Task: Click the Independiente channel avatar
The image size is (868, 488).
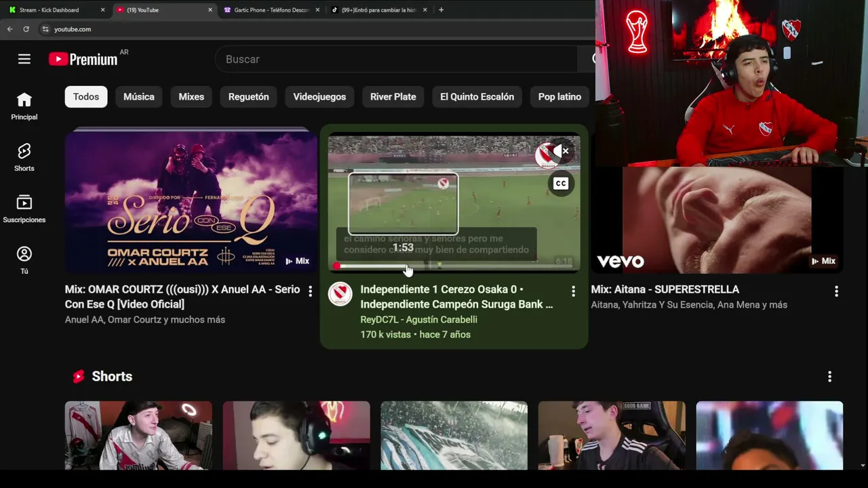Action: click(340, 294)
